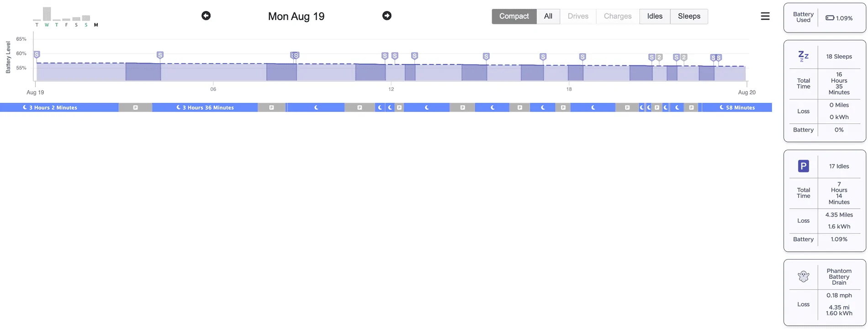Click the first S marker on the chart

(x=37, y=54)
